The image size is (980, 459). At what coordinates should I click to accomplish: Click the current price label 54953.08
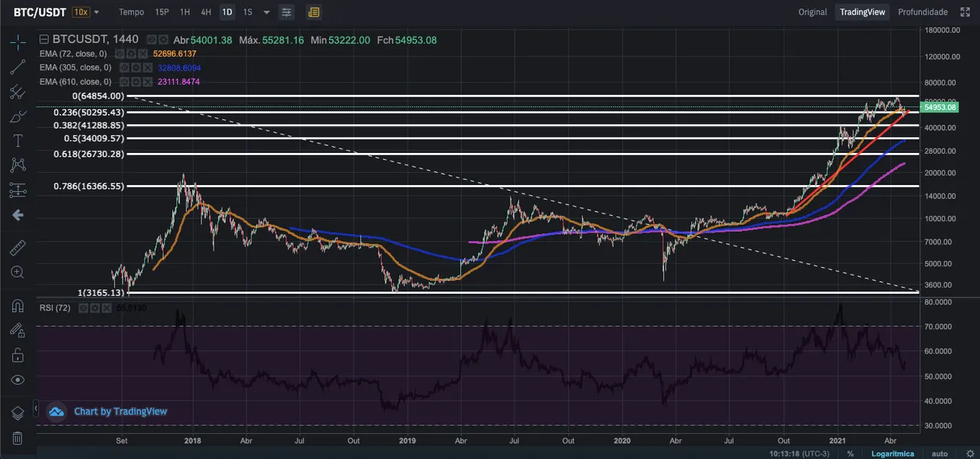click(940, 107)
